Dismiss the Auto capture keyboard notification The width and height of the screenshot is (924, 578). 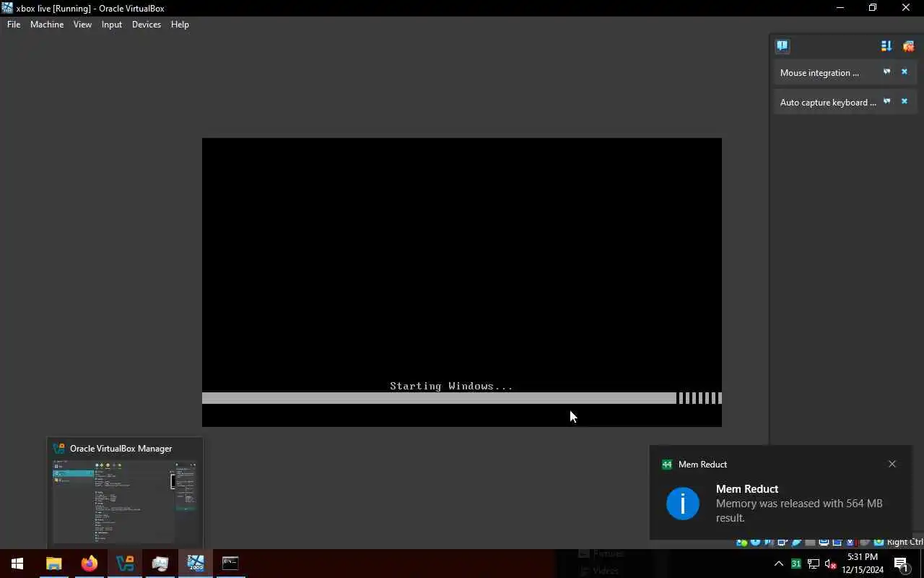904,102
